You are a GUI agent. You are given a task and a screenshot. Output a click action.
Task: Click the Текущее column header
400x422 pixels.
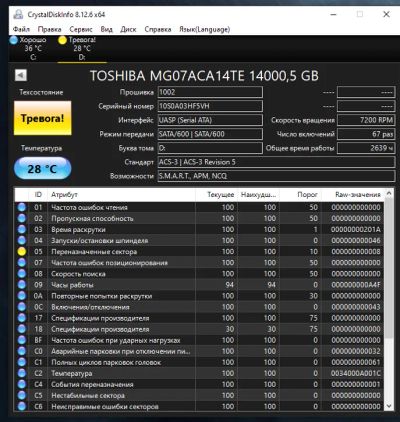point(216,195)
